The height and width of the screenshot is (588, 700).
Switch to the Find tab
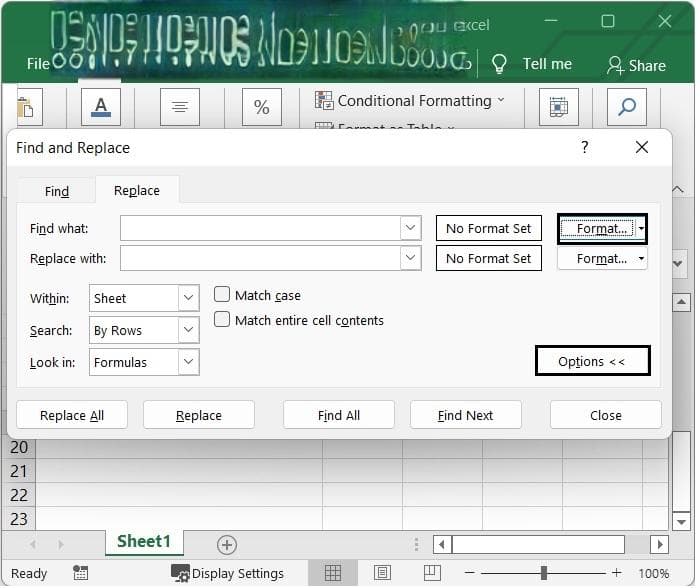point(57,192)
